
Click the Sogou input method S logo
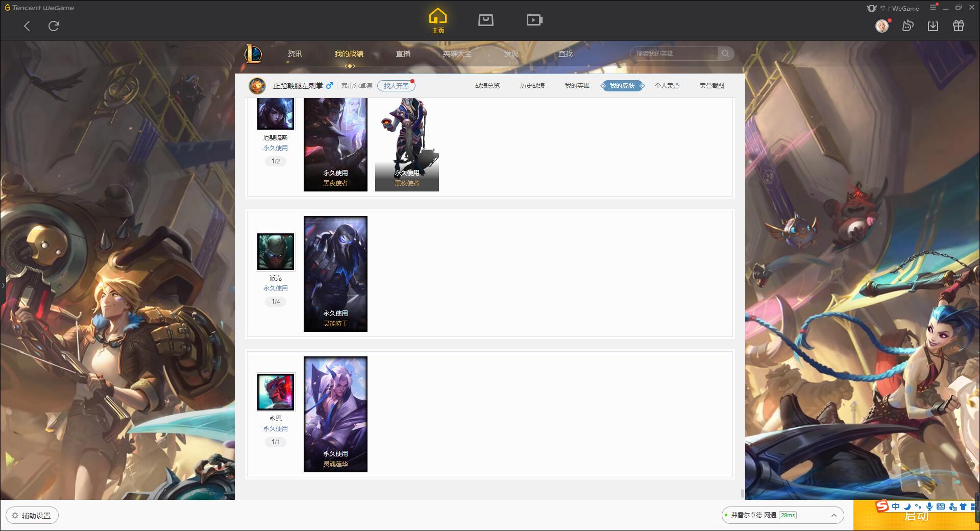point(883,506)
